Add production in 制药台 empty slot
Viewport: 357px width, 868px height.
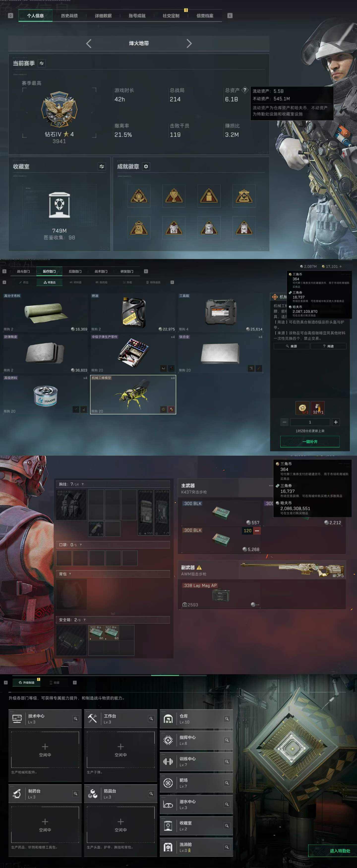[45, 825]
